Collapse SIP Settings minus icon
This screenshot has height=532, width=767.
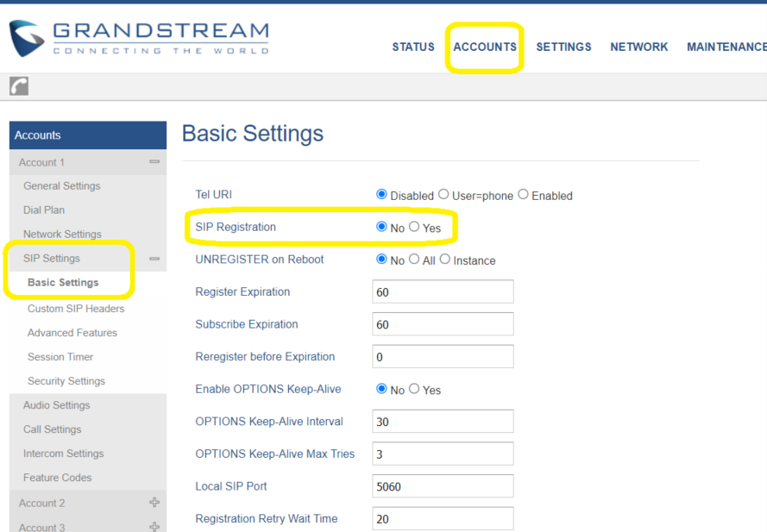(x=154, y=259)
